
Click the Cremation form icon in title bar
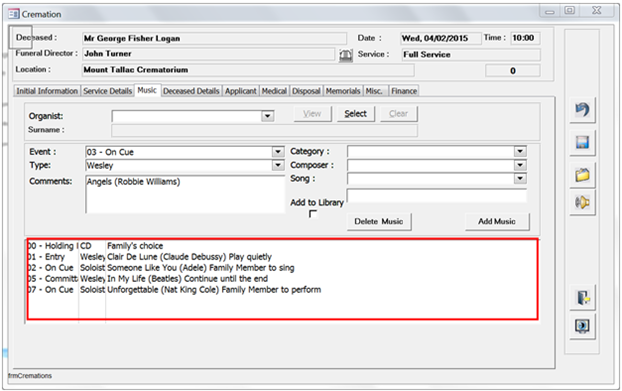point(13,14)
